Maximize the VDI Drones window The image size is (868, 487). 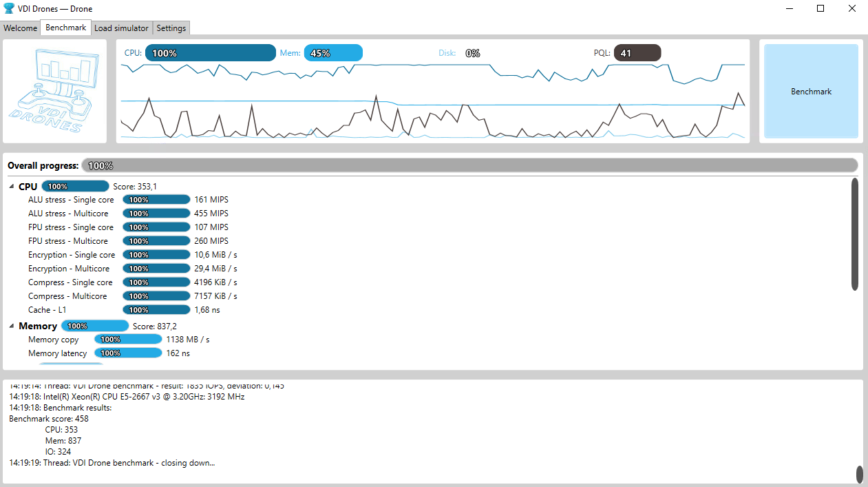pos(821,8)
